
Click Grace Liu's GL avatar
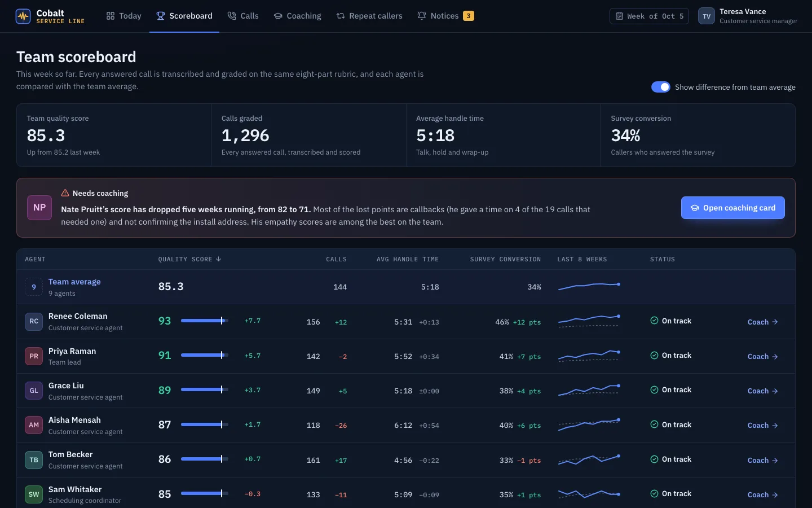pyautogui.click(x=34, y=391)
